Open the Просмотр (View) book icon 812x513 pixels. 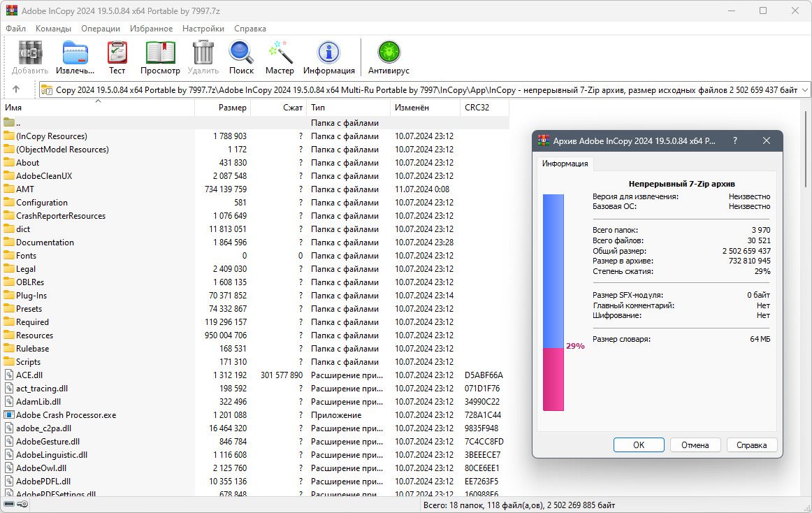(x=160, y=53)
